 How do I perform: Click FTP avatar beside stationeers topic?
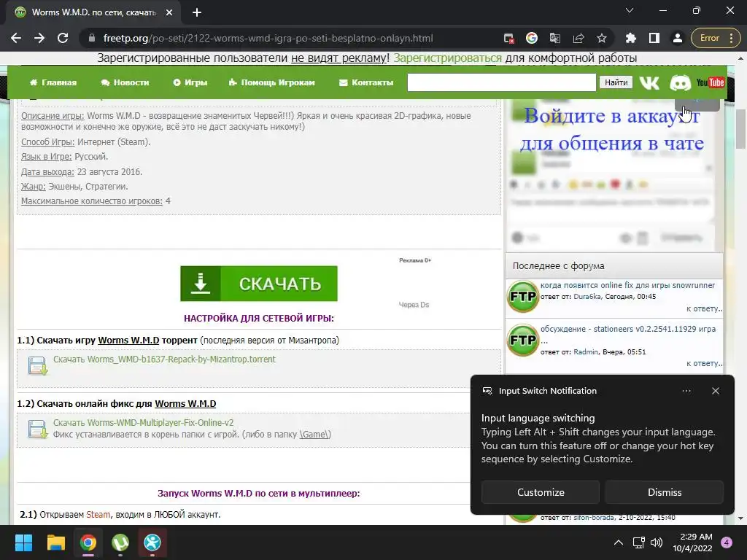point(522,340)
